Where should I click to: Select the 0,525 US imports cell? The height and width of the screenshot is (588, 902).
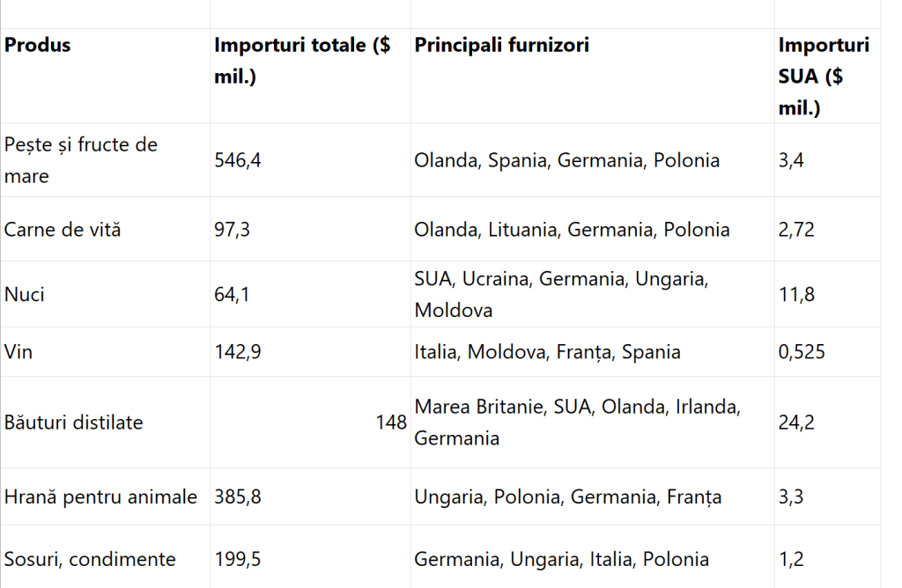(802, 352)
